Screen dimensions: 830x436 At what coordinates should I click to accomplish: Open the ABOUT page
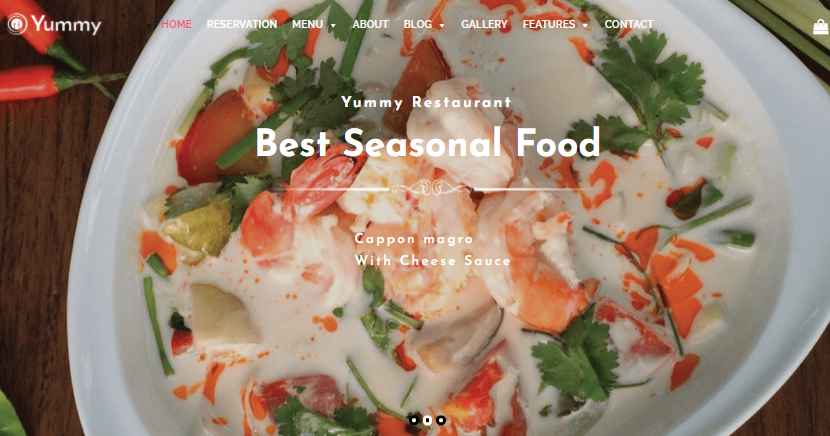371,24
